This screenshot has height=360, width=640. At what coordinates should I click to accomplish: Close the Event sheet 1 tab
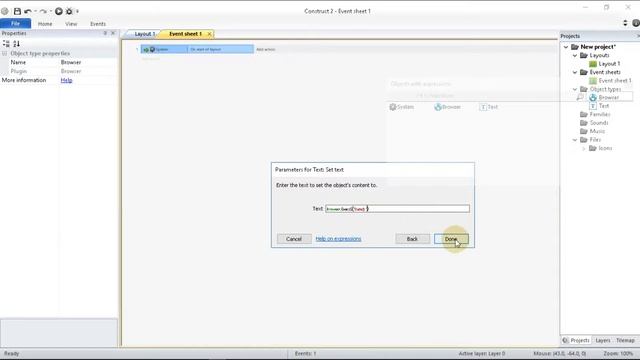click(209, 34)
